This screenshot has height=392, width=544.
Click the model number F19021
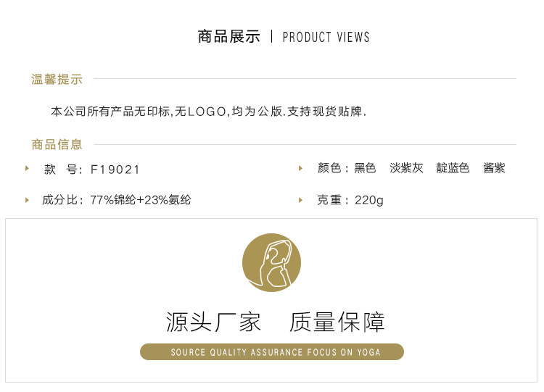115,170
